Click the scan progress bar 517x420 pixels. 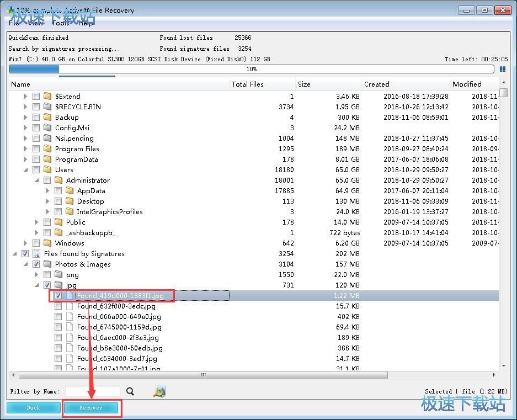click(x=251, y=69)
